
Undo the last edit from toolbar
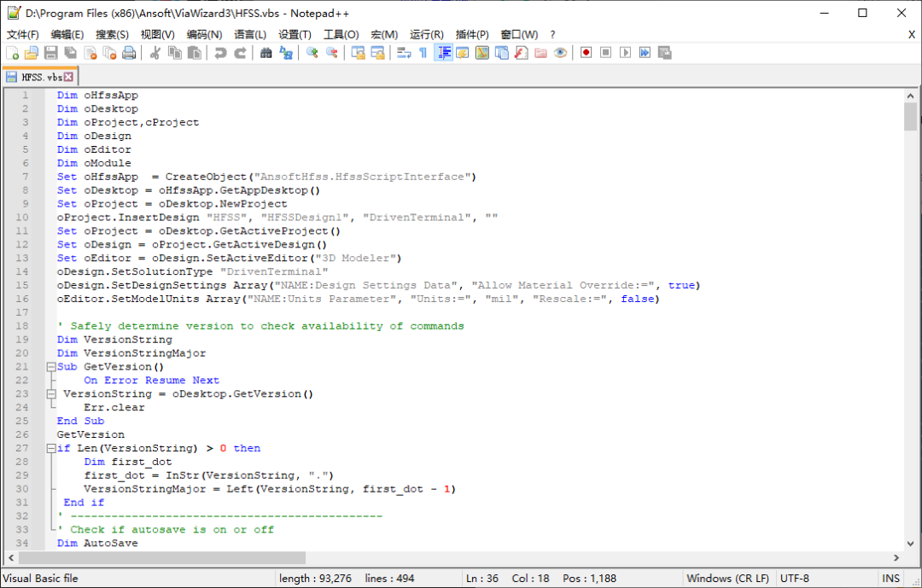click(220, 53)
